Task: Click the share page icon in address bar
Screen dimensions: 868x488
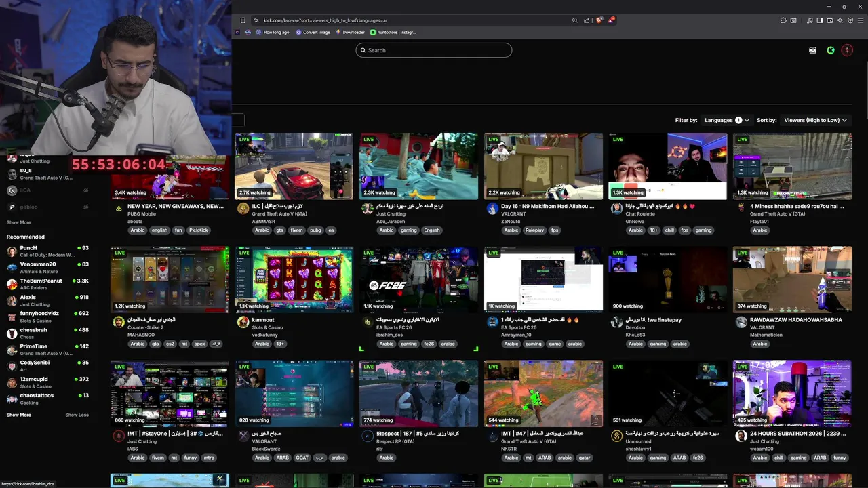Action: tap(587, 20)
